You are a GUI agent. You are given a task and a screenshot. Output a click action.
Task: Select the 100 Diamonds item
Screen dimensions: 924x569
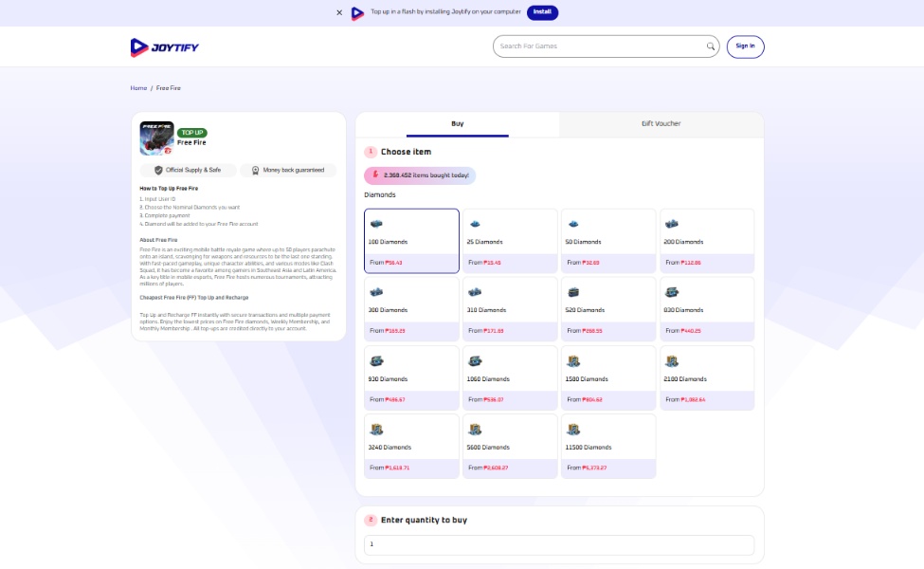coord(411,241)
